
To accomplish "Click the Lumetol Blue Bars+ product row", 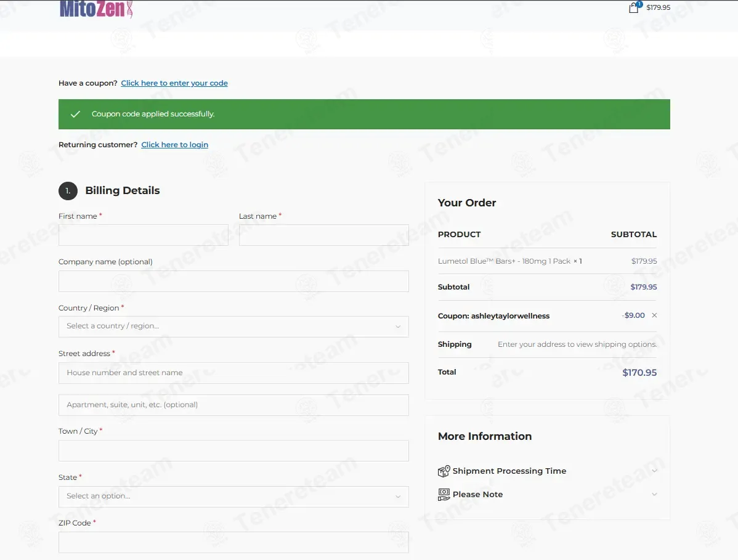I will [548, 261].
